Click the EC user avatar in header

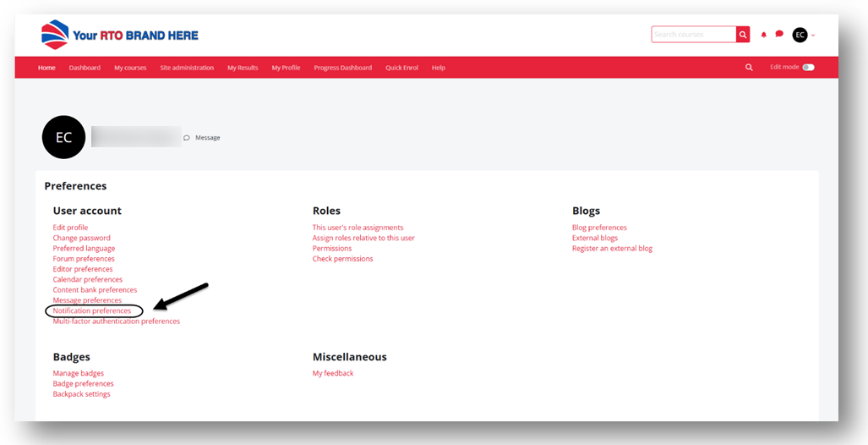[x=800, y=35]
